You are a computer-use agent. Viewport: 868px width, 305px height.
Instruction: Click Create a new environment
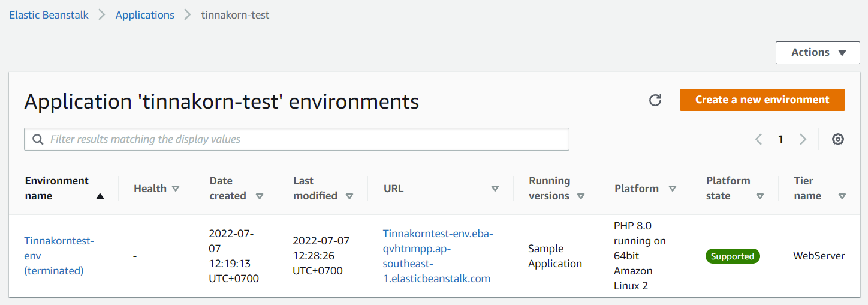762,100
